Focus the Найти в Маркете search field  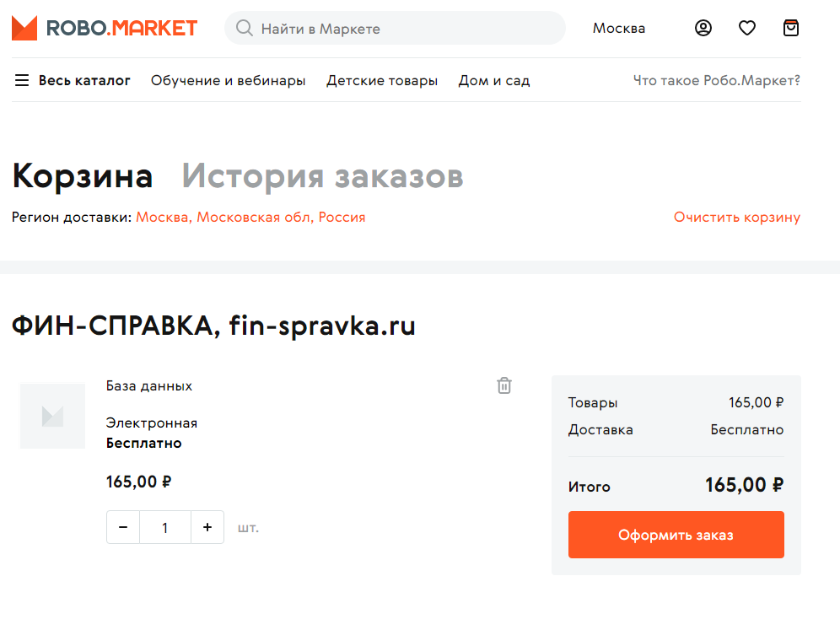pos(405,29)
